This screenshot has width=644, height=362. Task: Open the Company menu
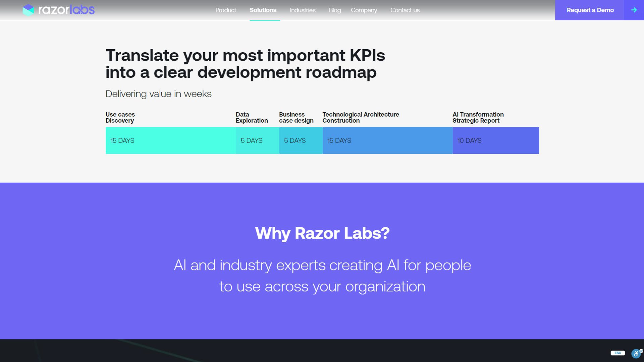coord(364,10)
